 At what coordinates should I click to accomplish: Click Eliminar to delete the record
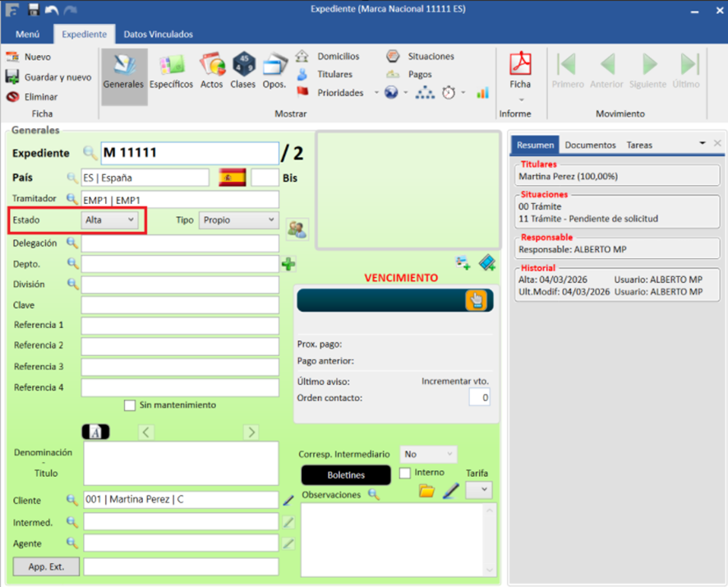(x=32, y=96)
